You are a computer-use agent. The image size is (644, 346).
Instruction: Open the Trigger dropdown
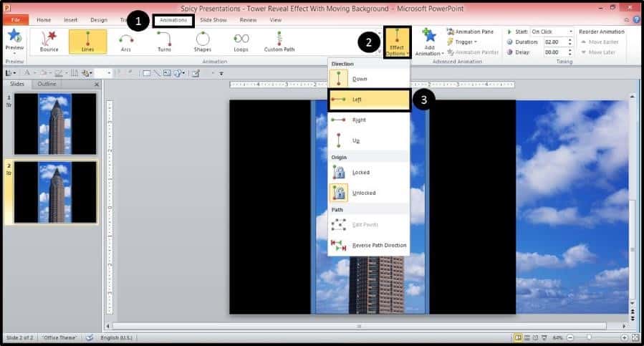tap(462, 42)
